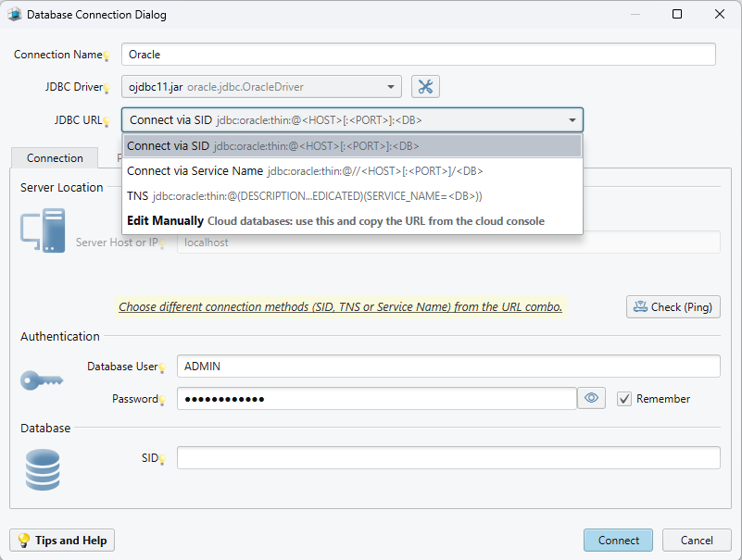The image size is (742, 560).
Task: Click the Database User field
Action: click(448, 366)
